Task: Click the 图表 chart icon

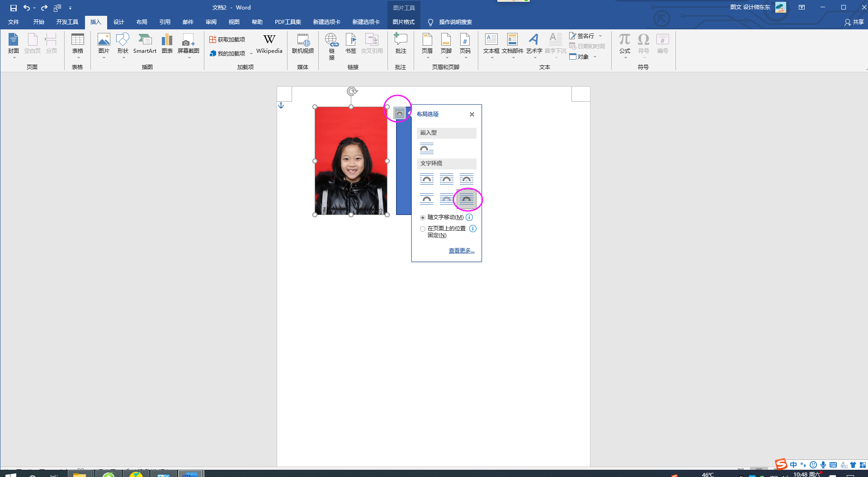Action: click(x=167, y=43)
